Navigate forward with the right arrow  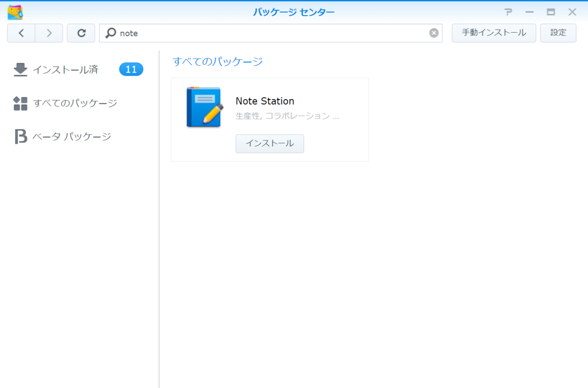(x=49, y=33)
